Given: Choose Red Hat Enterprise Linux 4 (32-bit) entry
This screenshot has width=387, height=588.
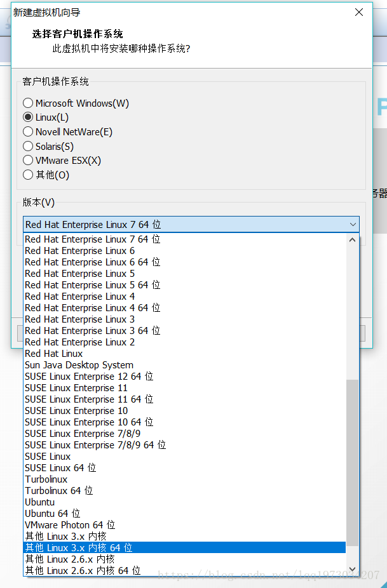Looking at the screenshot, I should point(184,297).
